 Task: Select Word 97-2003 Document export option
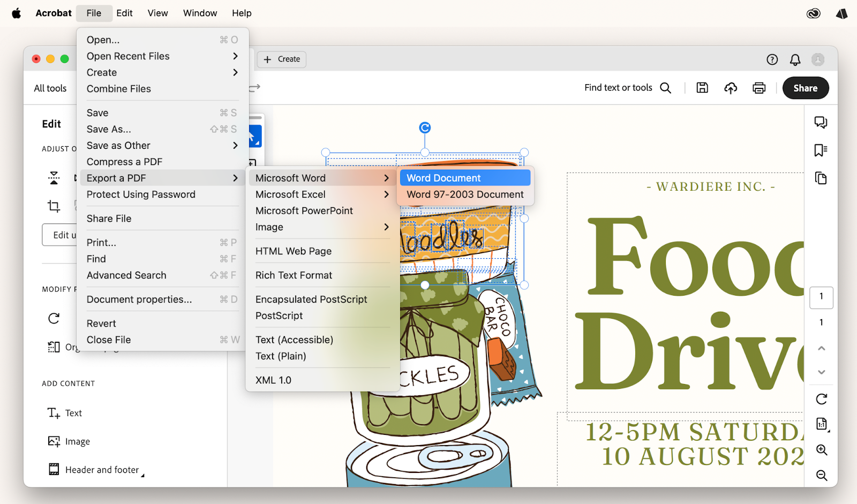pyautogui.click(x=465, y=194)
